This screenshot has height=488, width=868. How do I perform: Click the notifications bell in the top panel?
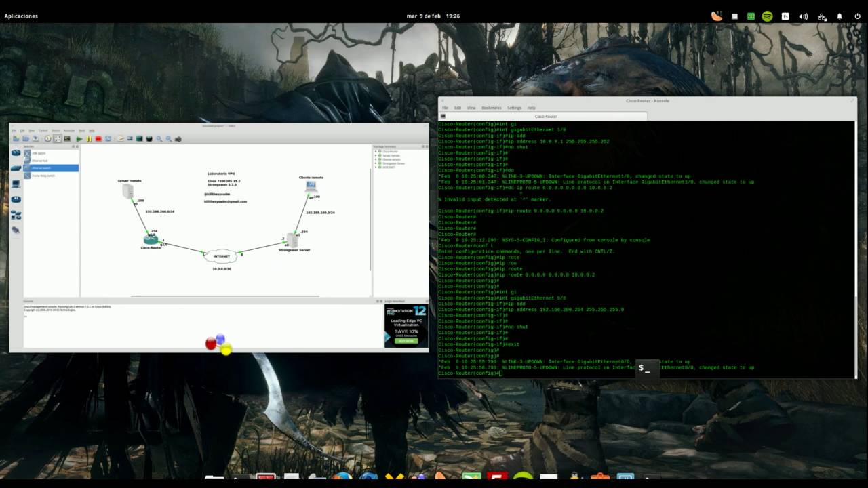pyautogui.click(x=840, y=16)
